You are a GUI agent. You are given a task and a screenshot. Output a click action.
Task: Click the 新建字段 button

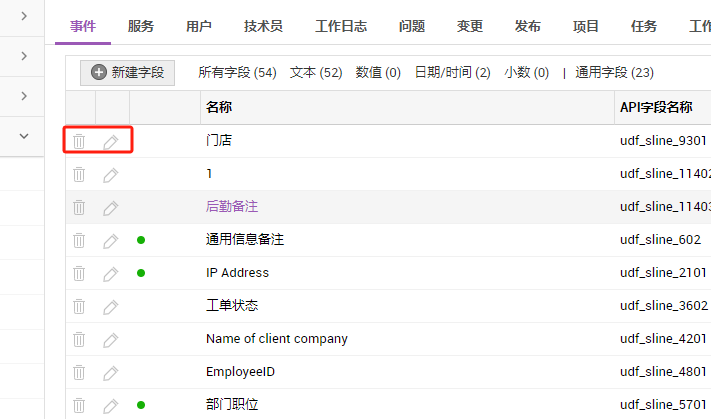[x=127, y=72]
